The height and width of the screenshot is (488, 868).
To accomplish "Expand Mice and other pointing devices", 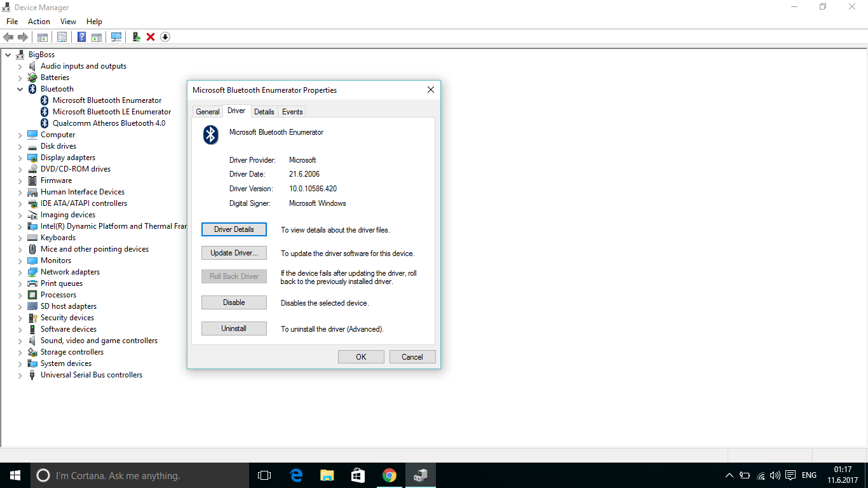I will 20,249.
